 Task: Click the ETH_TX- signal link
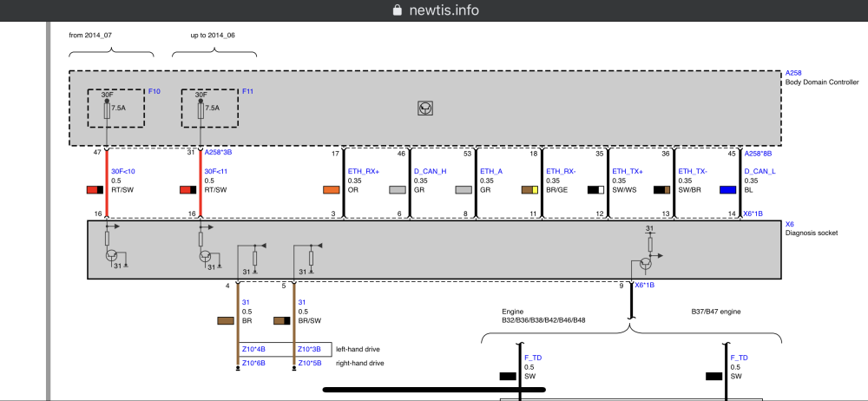694,171
